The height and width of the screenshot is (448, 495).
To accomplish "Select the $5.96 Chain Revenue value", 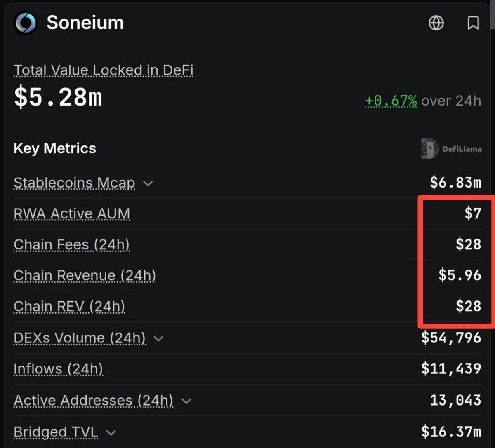I will click(x=460, y=275).
